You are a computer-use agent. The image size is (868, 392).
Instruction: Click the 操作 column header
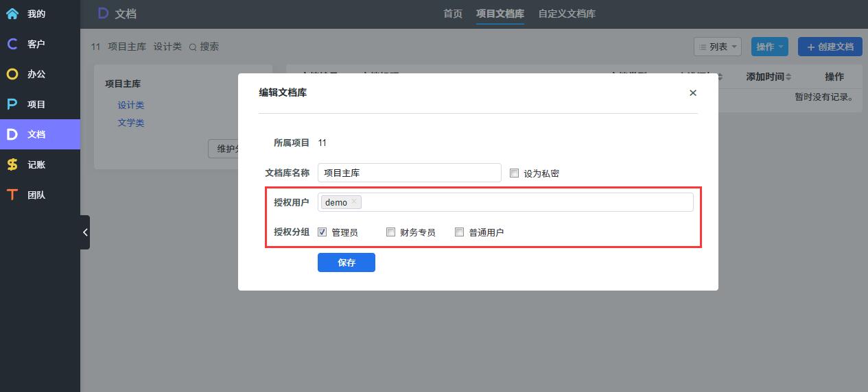click(x=834, y=77)
